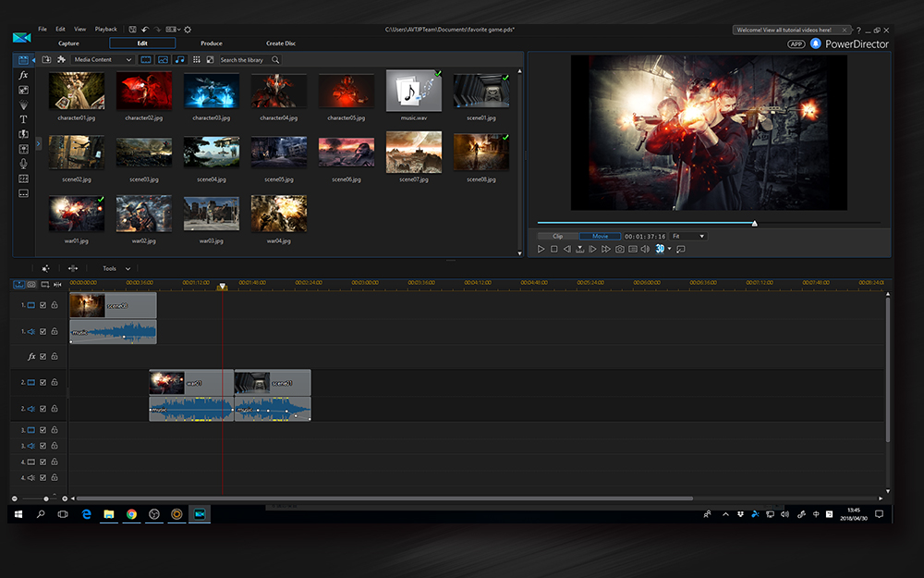Select the music.wav thumbnail in library
Screen dimensions: 924x578
(x=414, y=92)
